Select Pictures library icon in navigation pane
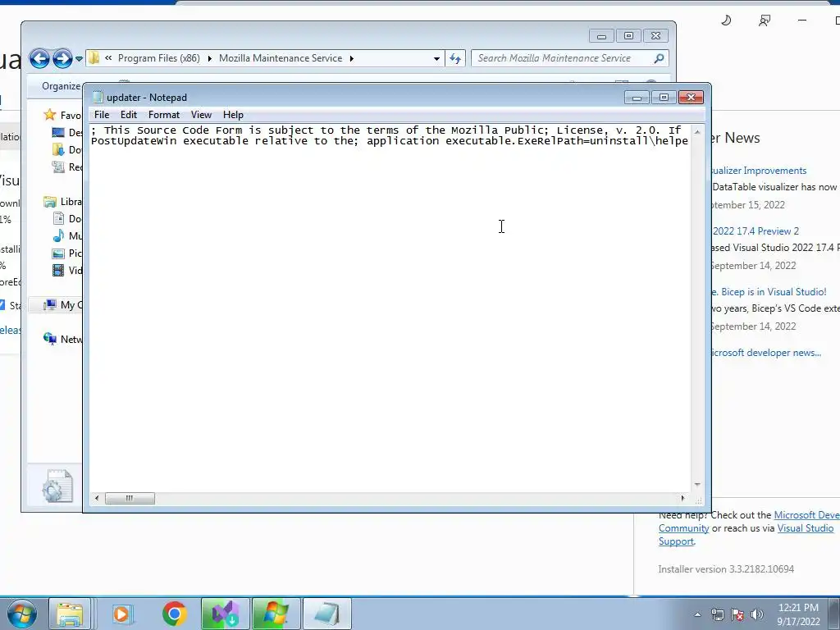The width and height of the screenshot is (840, 630). pyautogui.click(x=58, y=253)
